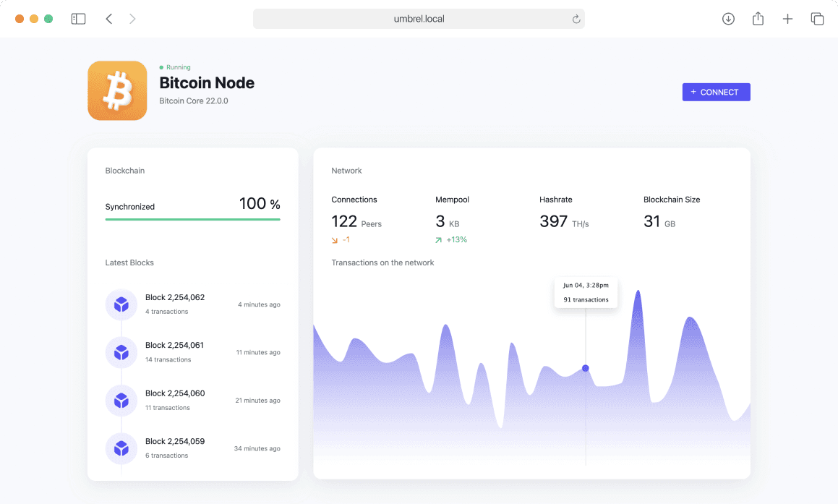838x504 pixels.
Task: Click the 'Network' card heading
Action: 346,171
